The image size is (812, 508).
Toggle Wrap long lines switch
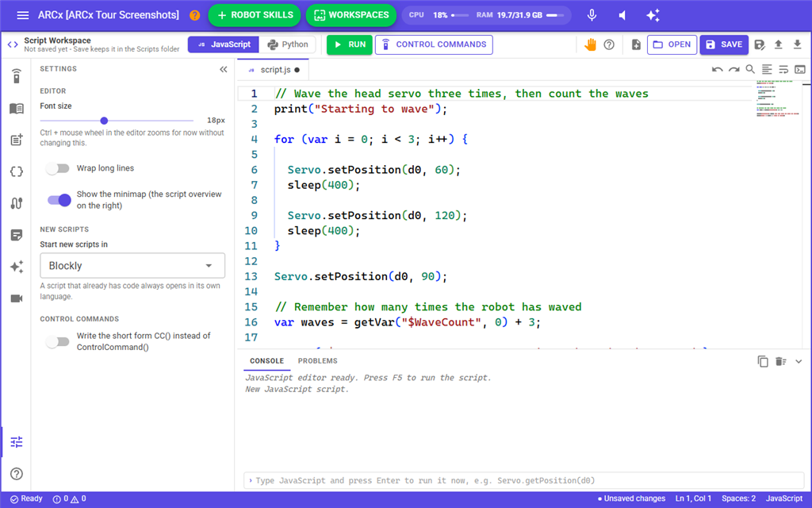click(x=57, y=168)
